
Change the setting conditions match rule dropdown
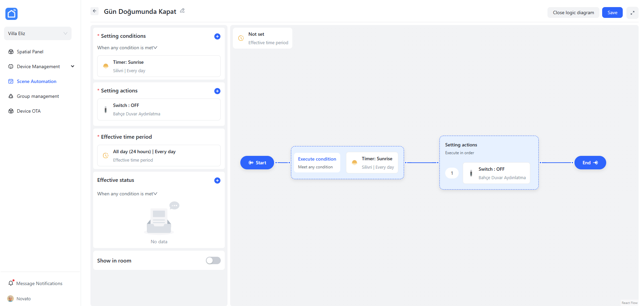[127, 48]
